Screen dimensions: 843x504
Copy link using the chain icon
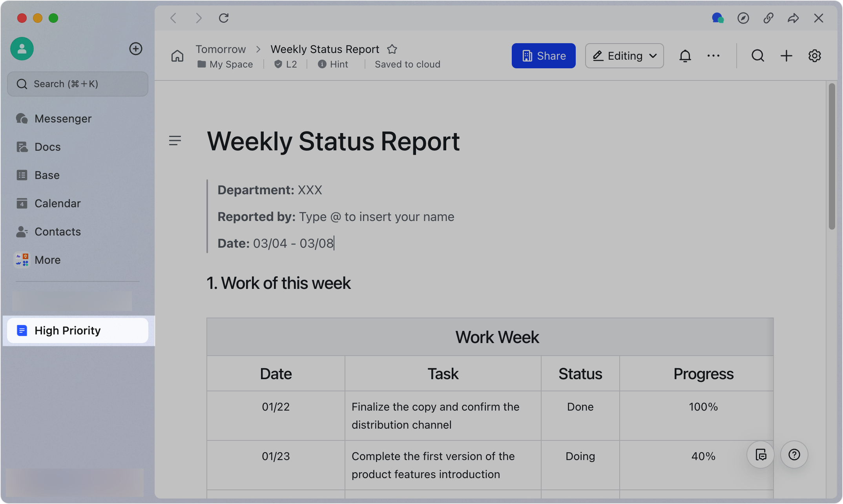768,18
